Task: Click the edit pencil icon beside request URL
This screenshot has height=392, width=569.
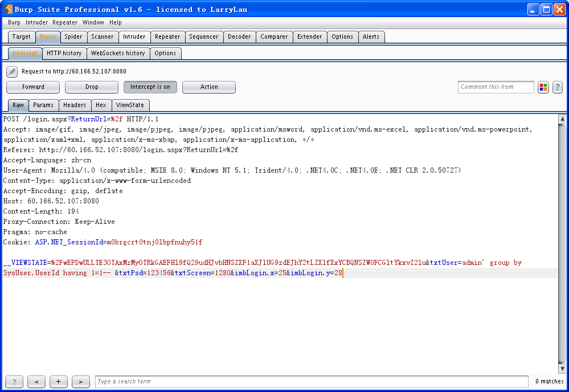Action: [11, 71]
